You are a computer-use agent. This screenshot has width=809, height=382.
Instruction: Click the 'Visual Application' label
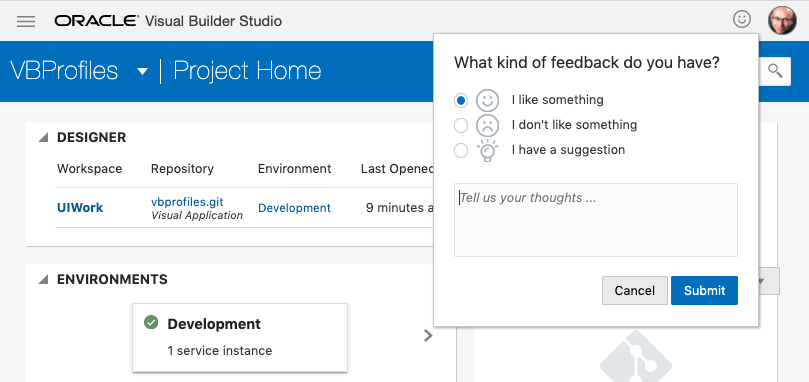point(197,215)
